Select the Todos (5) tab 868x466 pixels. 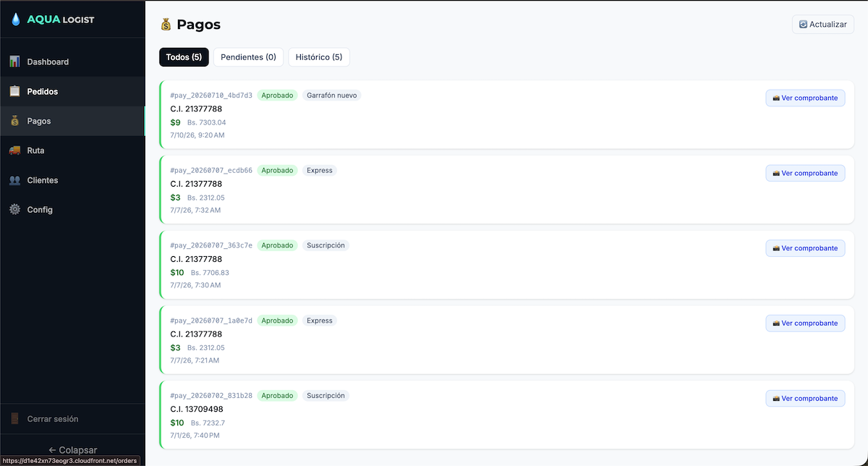click(x=184, y=57)
